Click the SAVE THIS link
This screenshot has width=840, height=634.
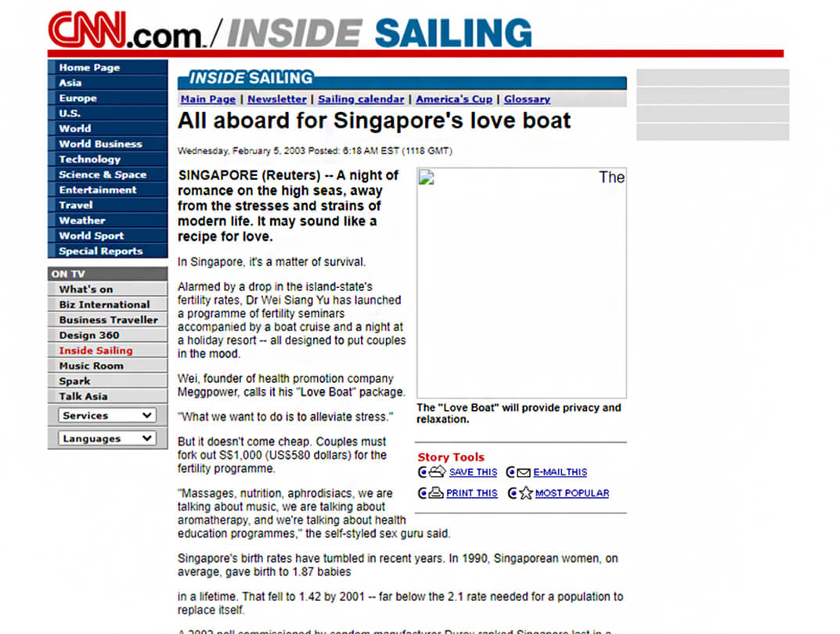pyautogui.click(x=473, y=472)
